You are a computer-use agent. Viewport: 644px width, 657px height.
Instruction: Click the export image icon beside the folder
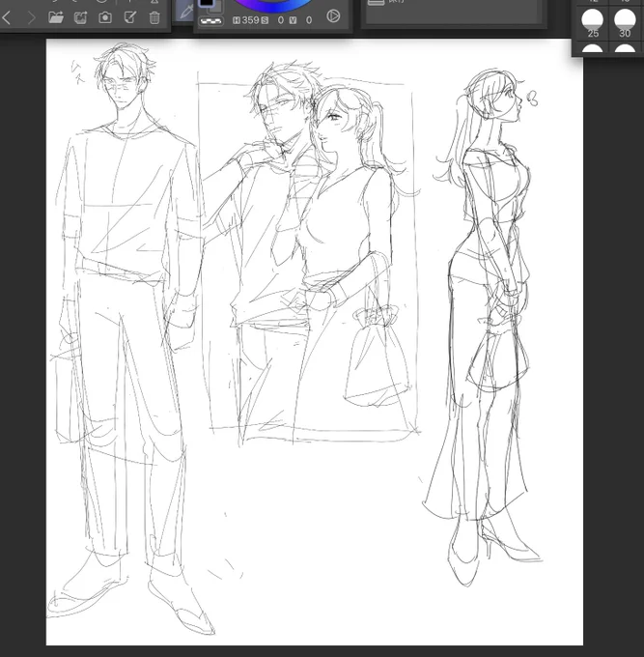pos(80,17)
